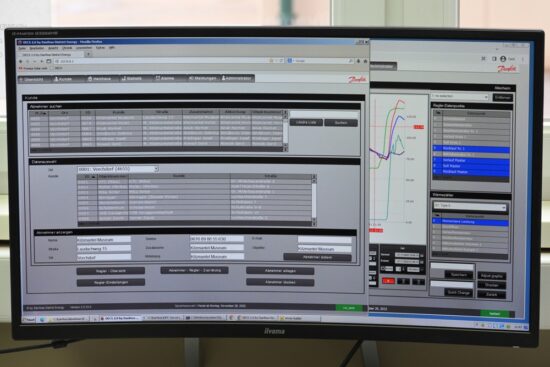Click the Regler - Übersicht button

pyautogui.click(x=110, y=271)
